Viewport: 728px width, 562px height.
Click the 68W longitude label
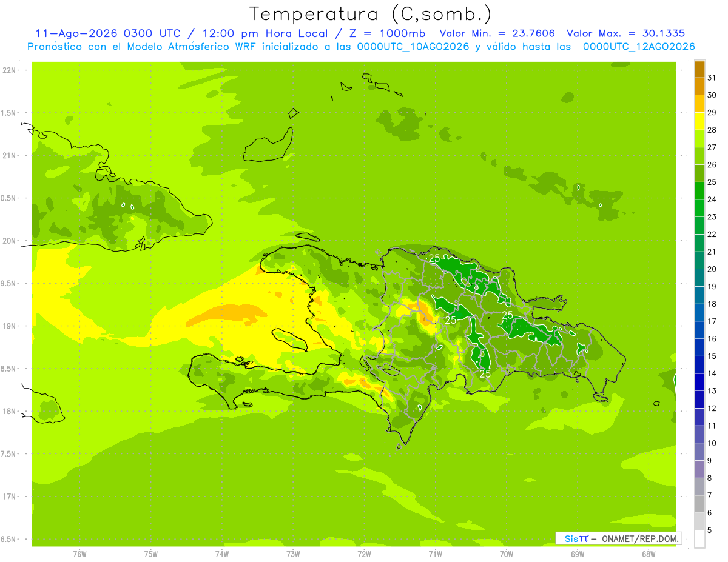[x=648, y=554]
